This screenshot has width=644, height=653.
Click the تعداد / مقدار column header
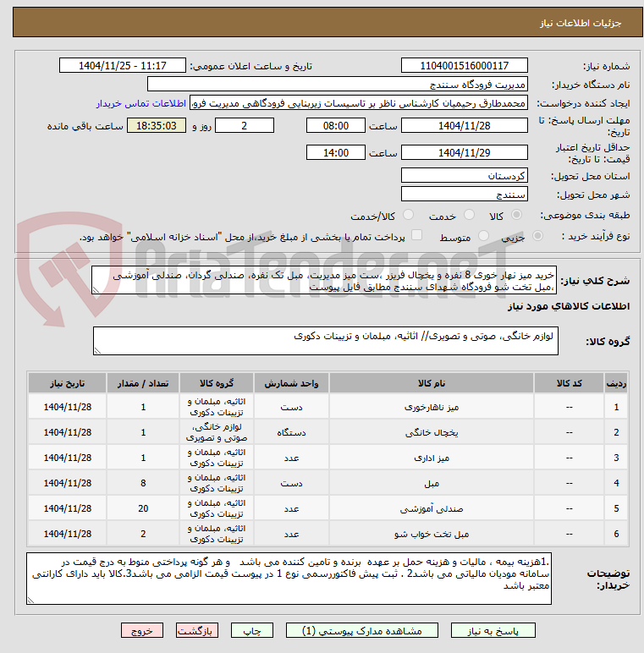pyautogui.click(x=143, y=383)
